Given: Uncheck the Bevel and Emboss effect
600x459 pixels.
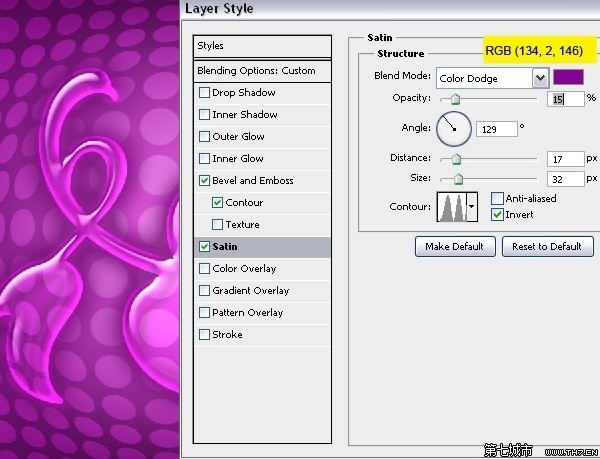Looking at the screenshot, I should [x=204, y=181].
